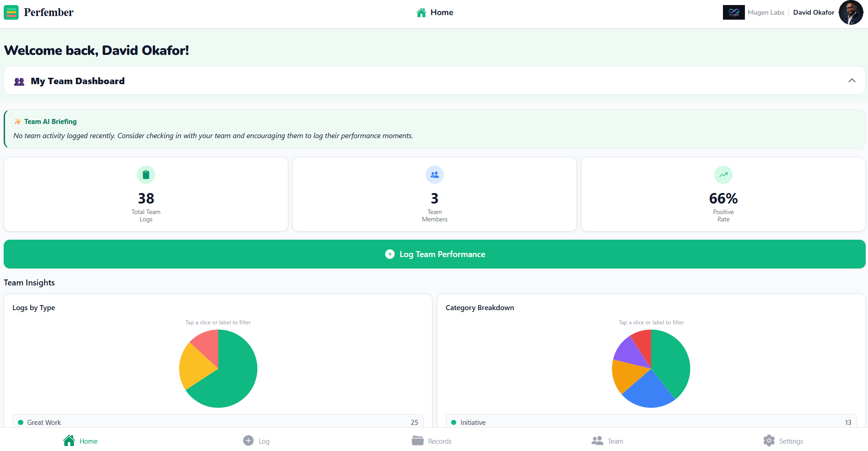The width and height of the screenshot is (868, 451).
Task: Click the David Okafor profile avatar
Action: click(x=851, y=12)
